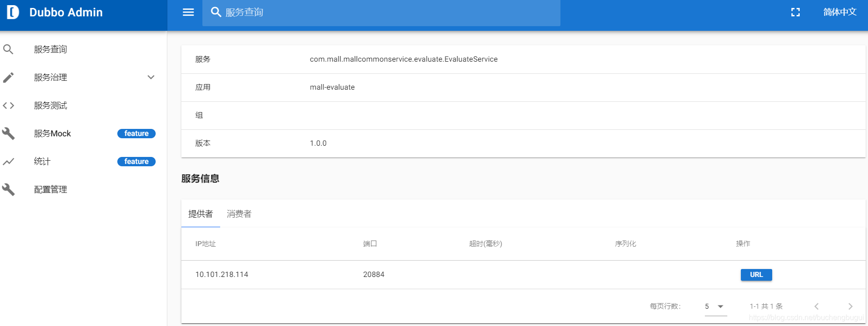The height and width of the screenshot is (326, 868).
Task: Enter fullscreen with the fullscreen icon
Action: [x=796, y=12]
